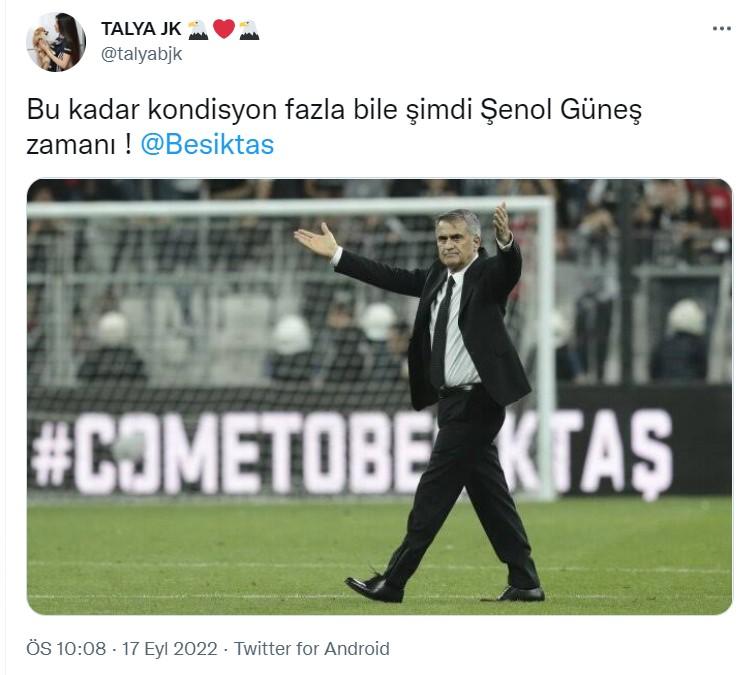Image resolution: width=749 pixels, height=675 pixels.
Task: Click the 17 Eyl 2022 date
Action: pyautogui.click(x=170, y=649)
